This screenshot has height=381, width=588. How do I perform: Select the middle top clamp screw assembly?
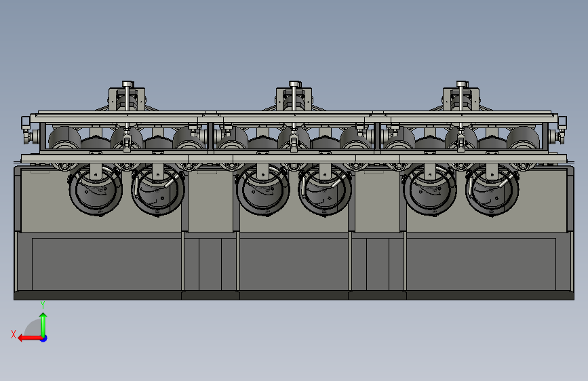pos(294,96)
